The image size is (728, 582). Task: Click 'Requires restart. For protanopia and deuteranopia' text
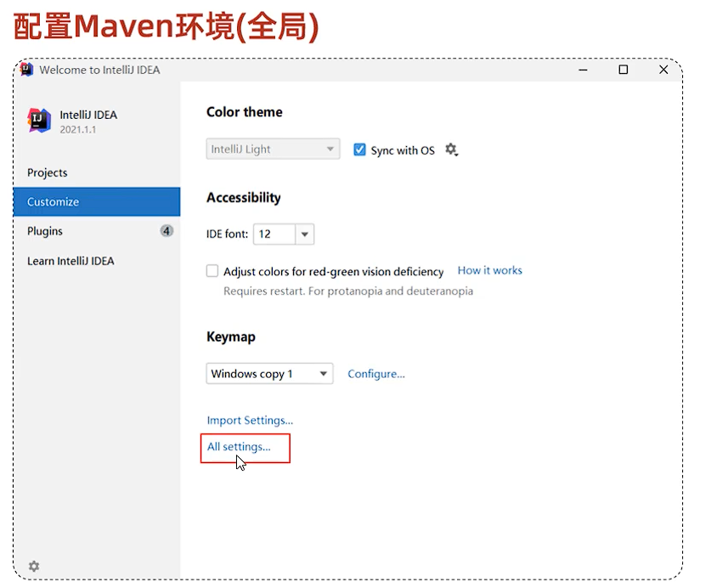348,291
